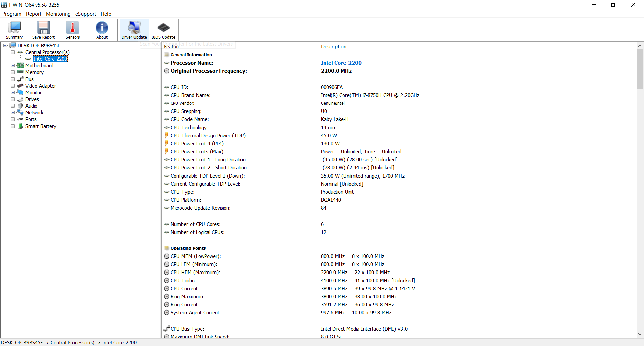
Task: Select the Drives tree icon
Action: click(x=20, y=99)
